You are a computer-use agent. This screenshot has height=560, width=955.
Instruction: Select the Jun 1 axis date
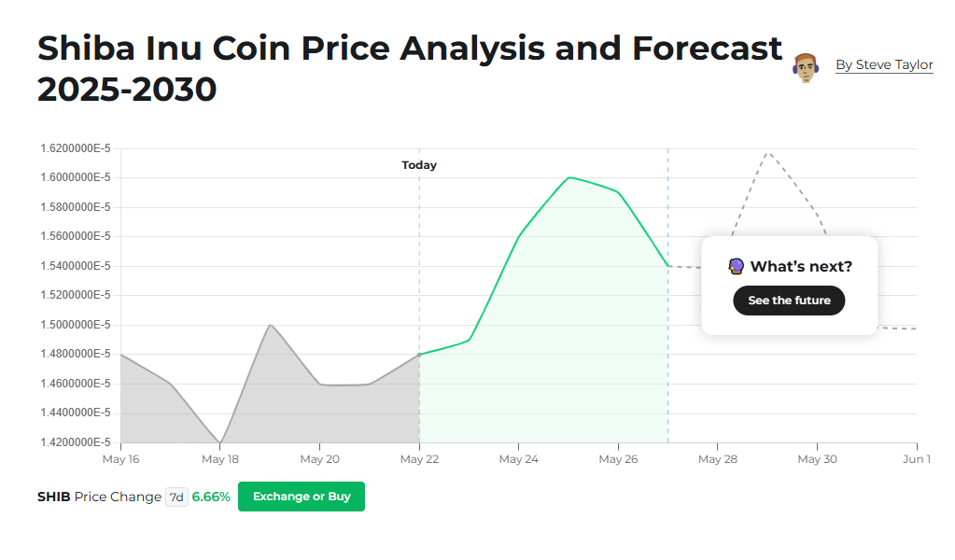[x=917, y=459]
